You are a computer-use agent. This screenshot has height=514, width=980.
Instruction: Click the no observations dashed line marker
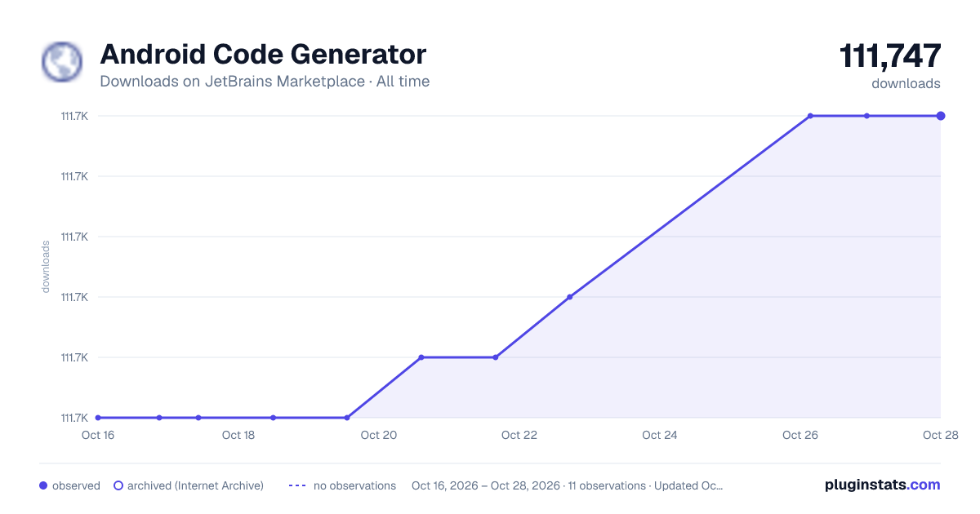[297, 485]
